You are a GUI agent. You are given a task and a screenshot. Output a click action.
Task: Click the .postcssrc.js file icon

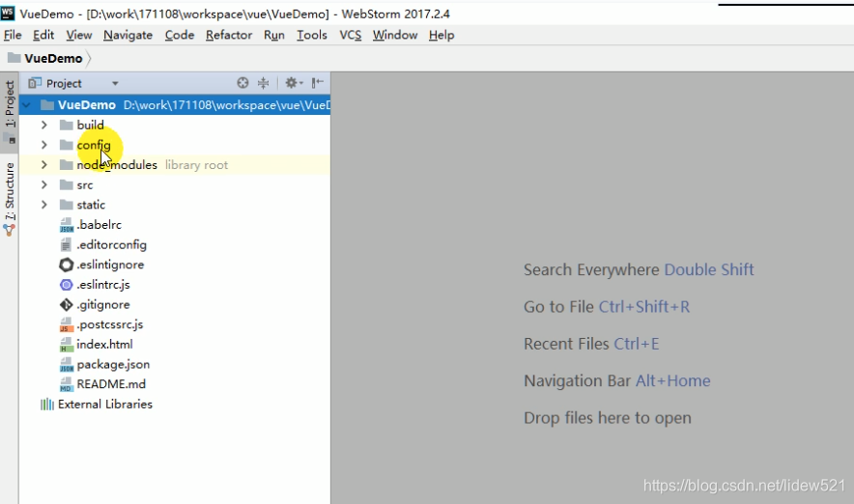tap(67, 325)
